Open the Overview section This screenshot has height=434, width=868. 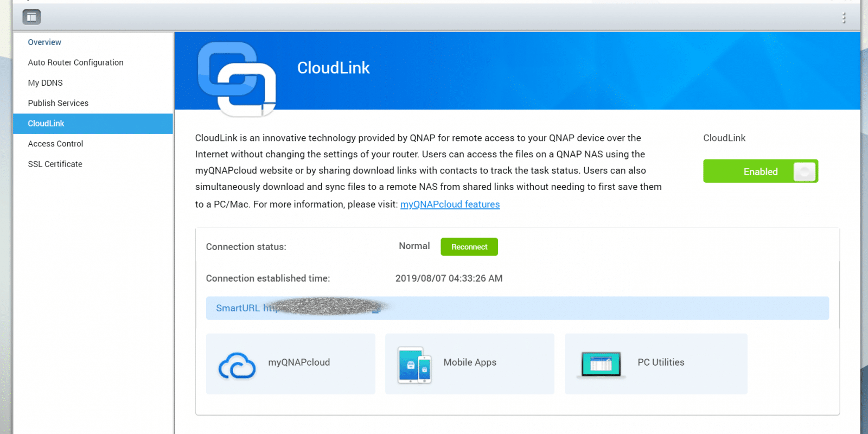(x=44, y=42)
